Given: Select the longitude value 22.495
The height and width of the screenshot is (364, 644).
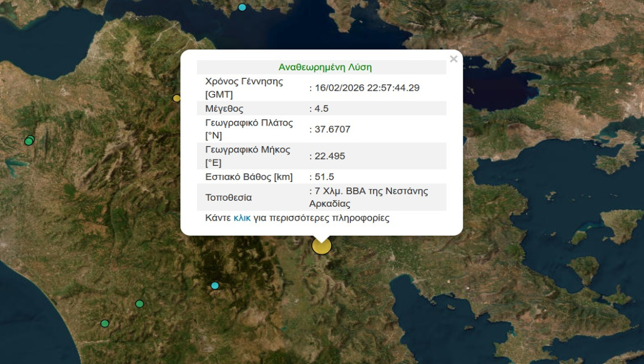Looking at the screenshot, I should point(329,156).
